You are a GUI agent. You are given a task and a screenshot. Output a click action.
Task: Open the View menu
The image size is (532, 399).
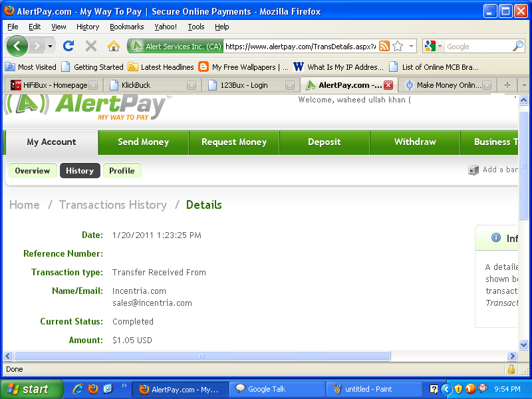59,27
